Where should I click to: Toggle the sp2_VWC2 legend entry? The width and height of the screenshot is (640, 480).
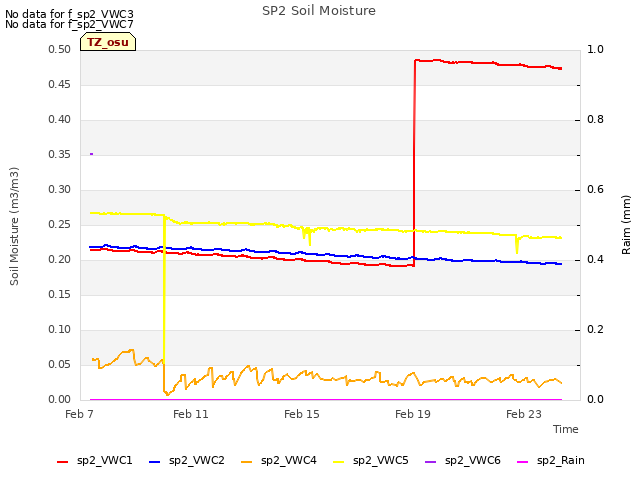tap(187, 460)
